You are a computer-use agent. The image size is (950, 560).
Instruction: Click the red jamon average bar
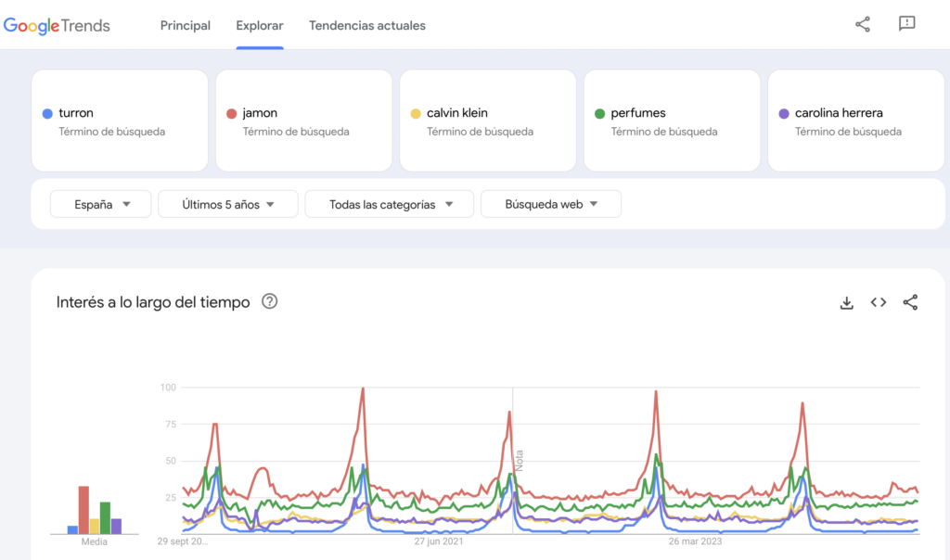(83, 510)
